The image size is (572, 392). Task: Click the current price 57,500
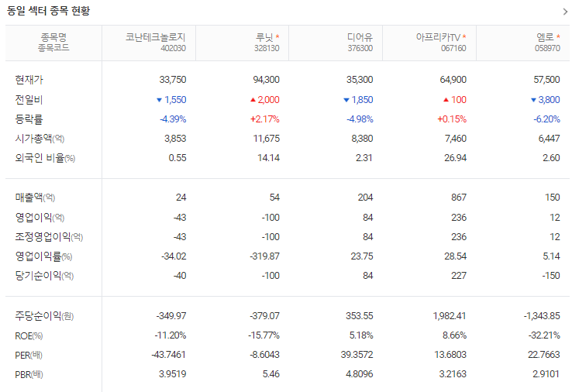[546, 80]
